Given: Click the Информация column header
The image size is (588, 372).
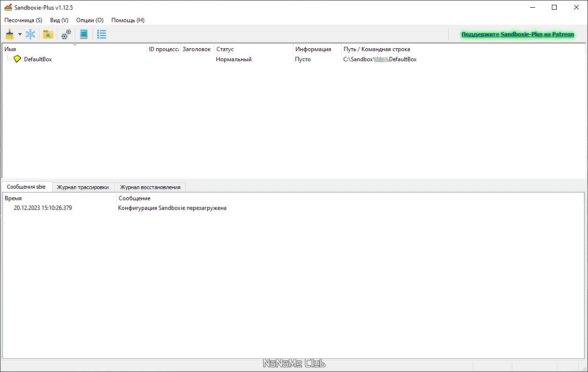Looking at the screenshot, I should pos(317,49).
